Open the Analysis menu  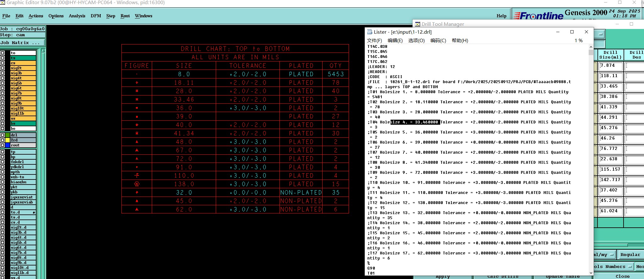point(77,16)
